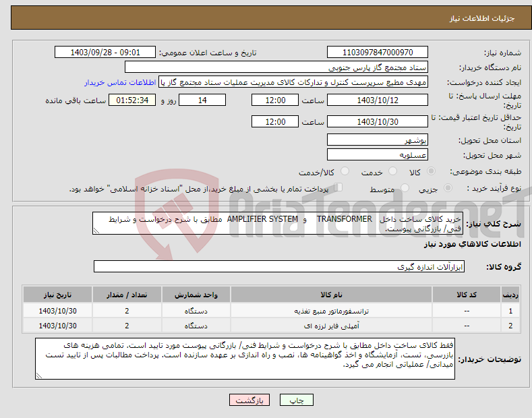
Task: Select the متوسط purchase type radio
Action: point(405,188)
